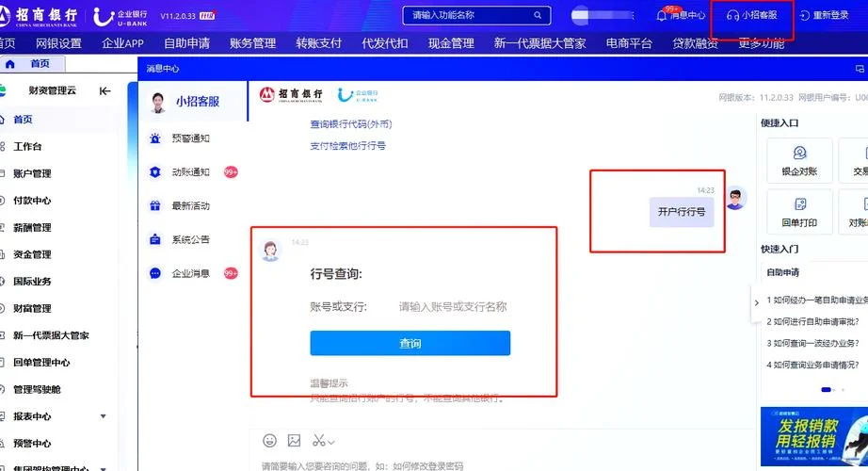Screen dimensions: 868x471
Task: Select 国际业务 in left sidebar
Action: pos(32,282)
